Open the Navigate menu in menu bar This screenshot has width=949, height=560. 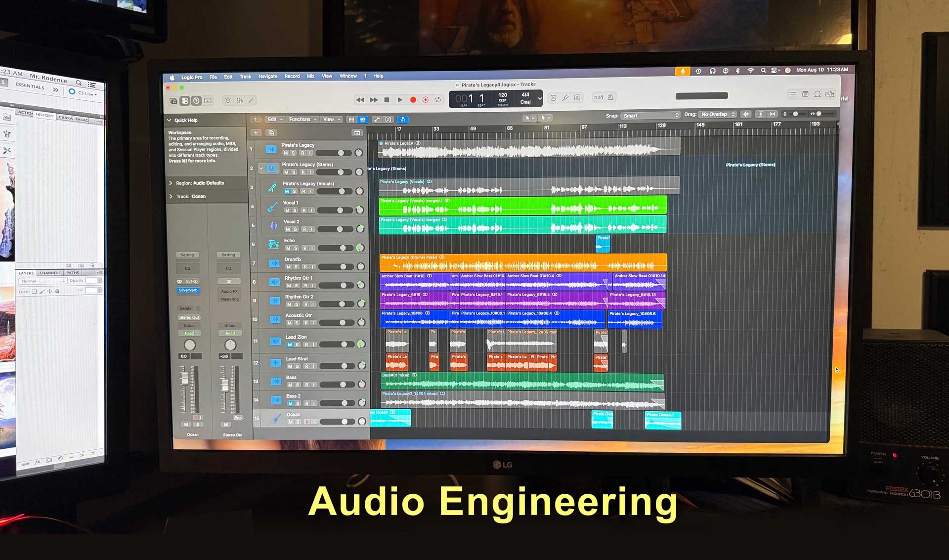[268, 77]
